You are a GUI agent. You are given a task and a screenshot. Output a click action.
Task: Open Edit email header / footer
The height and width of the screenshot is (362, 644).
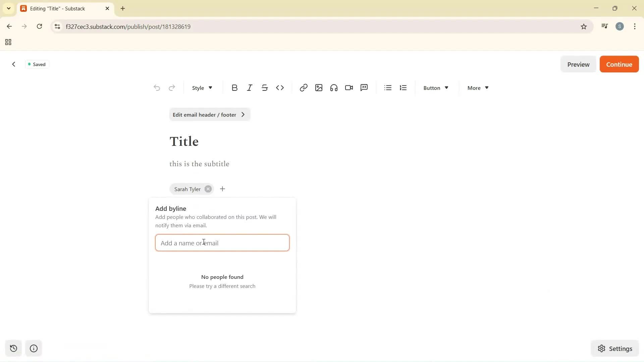pyautogui.click(x=209, y=114)
